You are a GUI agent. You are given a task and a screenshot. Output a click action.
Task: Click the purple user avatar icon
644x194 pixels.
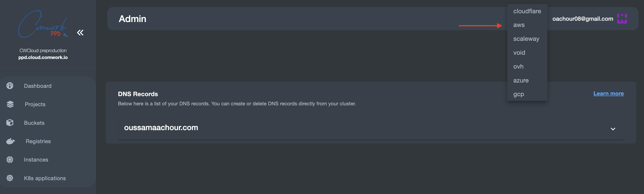(622, 19)
